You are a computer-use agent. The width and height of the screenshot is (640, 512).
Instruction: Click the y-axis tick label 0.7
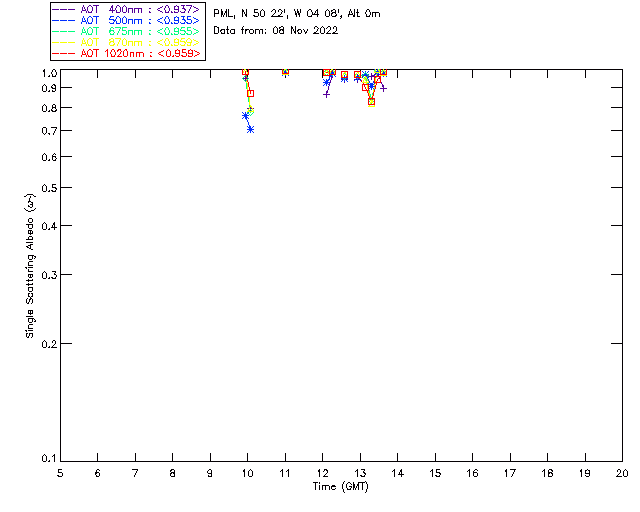49,131
